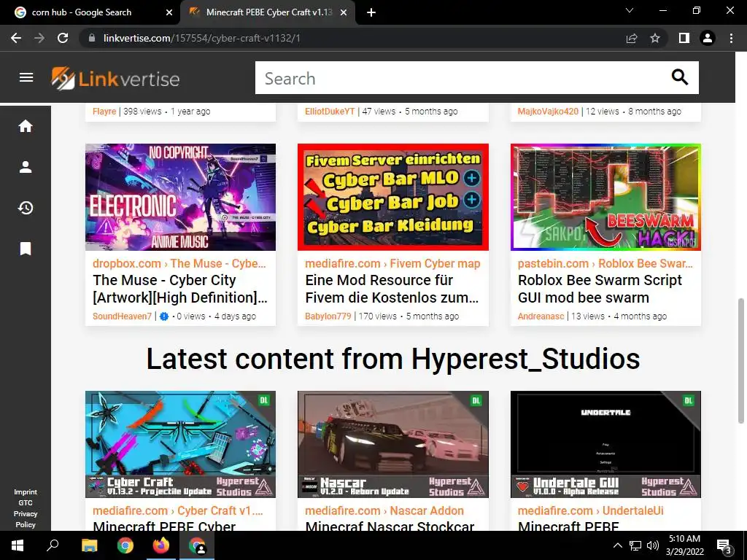
Task: Click pastebin.com › Roblox Bee Swarm link
Action: coord(605,263)
